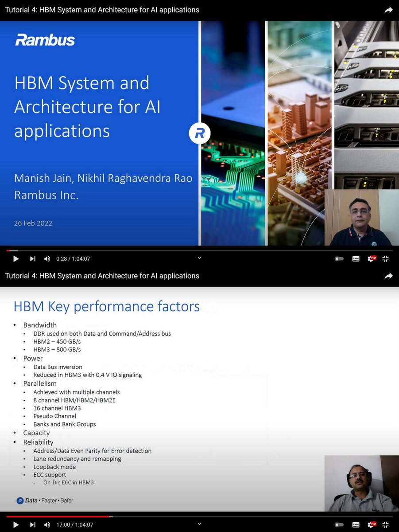Expand the chevron in bottom player controls
This screenshot has height=532, width=399.
199,524
